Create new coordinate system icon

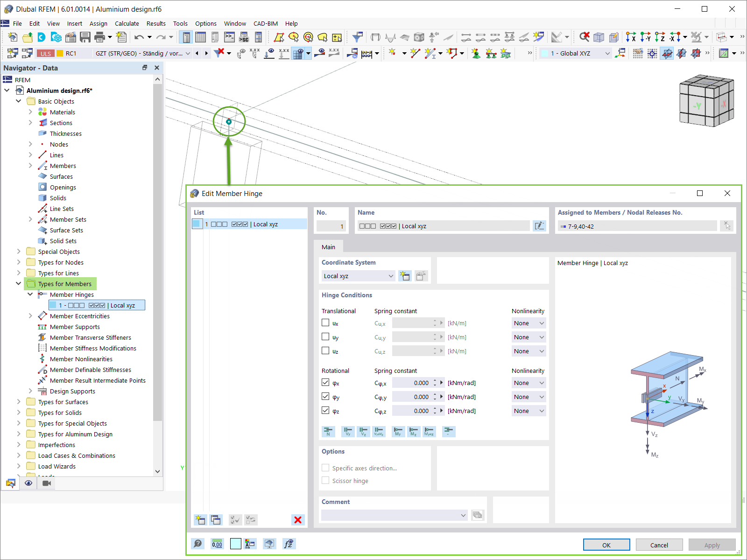tap(405, 276)
